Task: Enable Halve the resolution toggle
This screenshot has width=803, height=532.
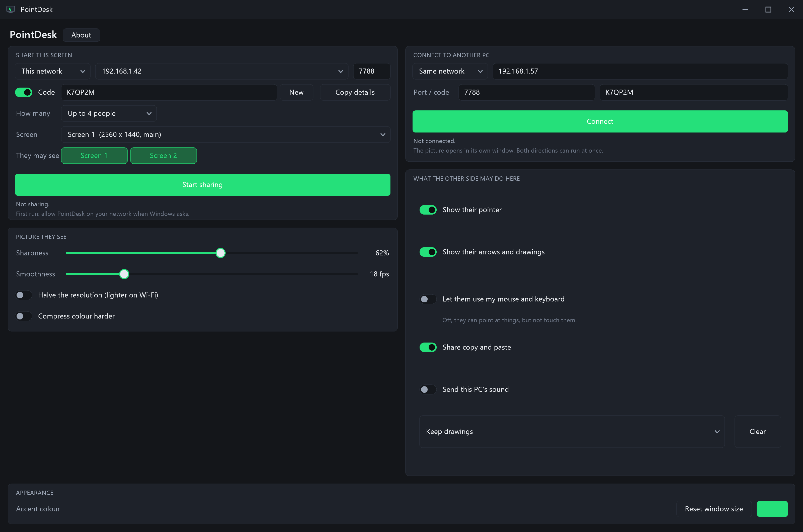Action: (x=24, y=295)
